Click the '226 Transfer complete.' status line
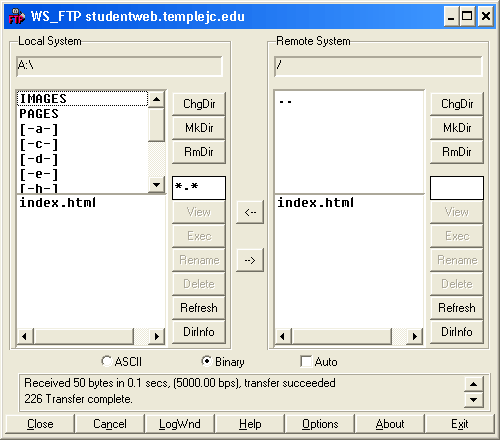The width and height of the screenshot is (500, 440). [x=78, y=399]
